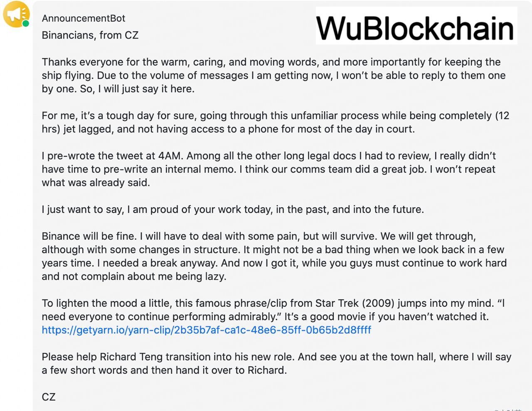Click the "CZ" signature at message end
The height and width of the screenshot is (411, 532).
[x=49, y=397]
